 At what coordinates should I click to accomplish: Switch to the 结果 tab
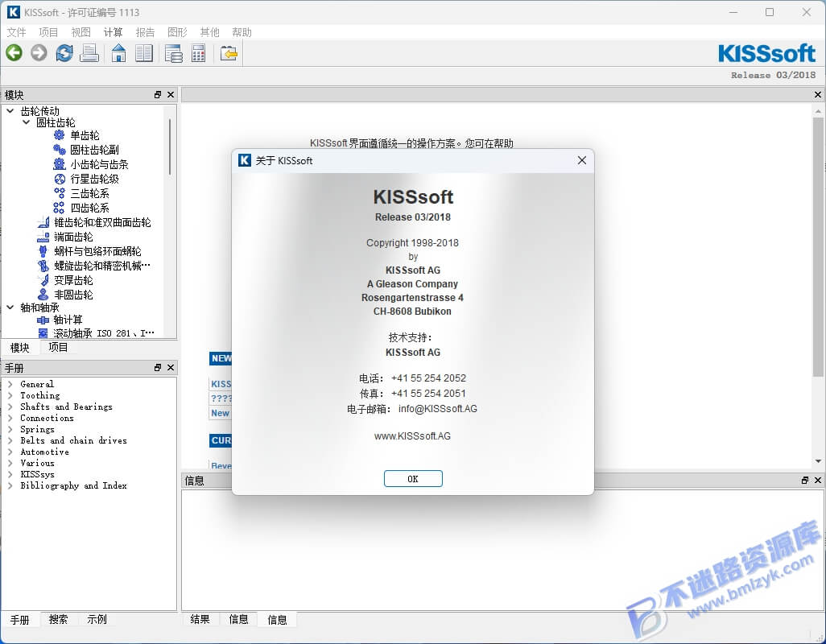[200, 619]
